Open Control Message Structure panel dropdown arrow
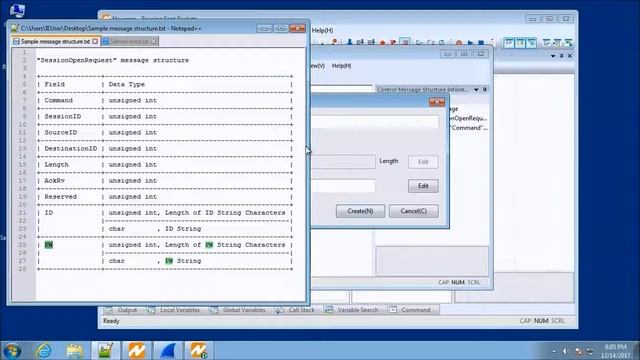The height and width of the screenshot is (360, 640). (476, 89)
